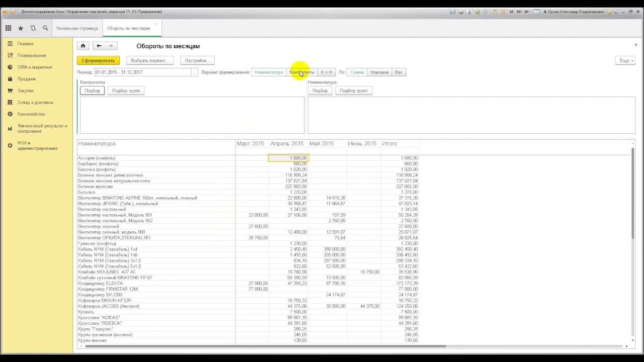Screen dimensions: 644x362
Task: Click Ботинки мужские row label
Action: tap(96, 187)
